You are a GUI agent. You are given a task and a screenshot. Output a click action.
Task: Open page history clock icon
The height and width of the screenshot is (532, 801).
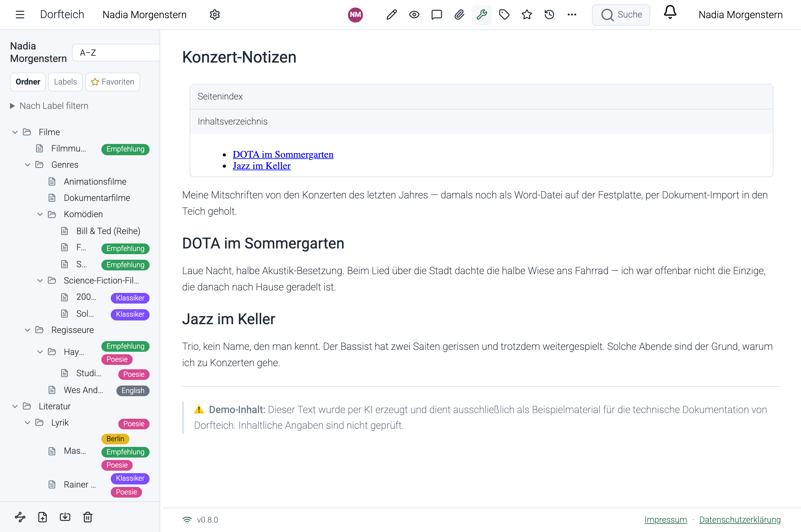tap(549, 15)
